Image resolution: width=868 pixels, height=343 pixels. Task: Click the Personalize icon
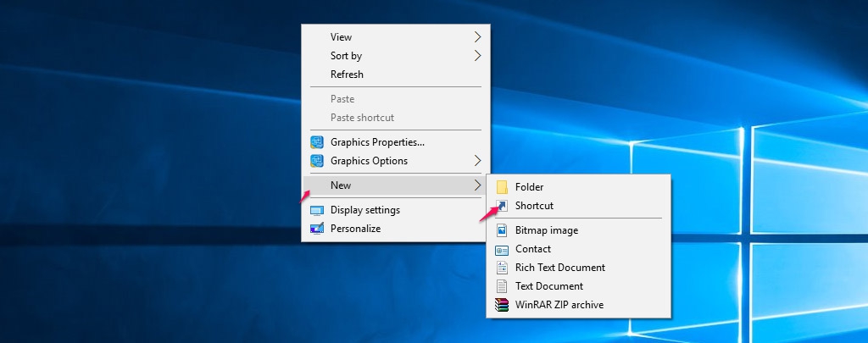[x=317, y=229]
